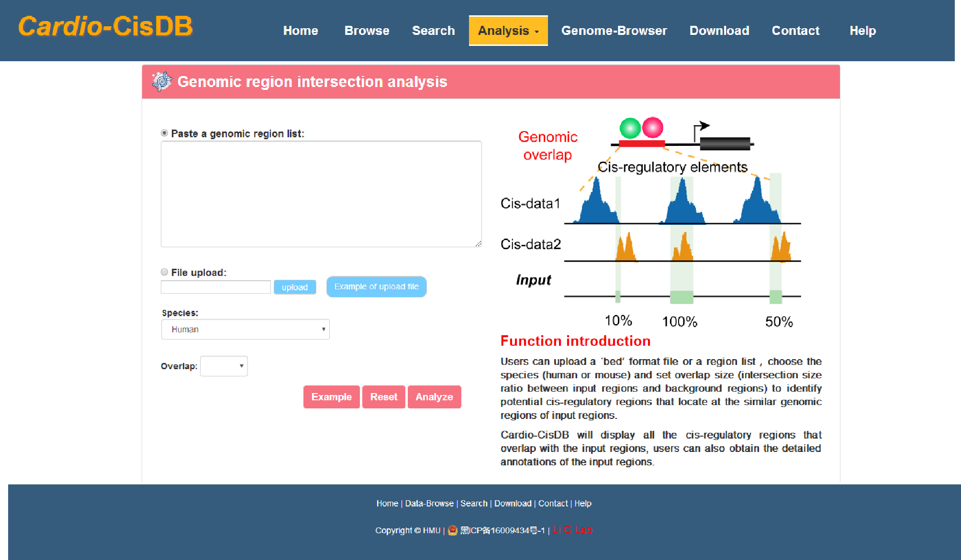Open the footer Data-Browse link
Image resolution: width=961 pixels, height=560 pixels.
pyautogui.click(x=429, y=503)
